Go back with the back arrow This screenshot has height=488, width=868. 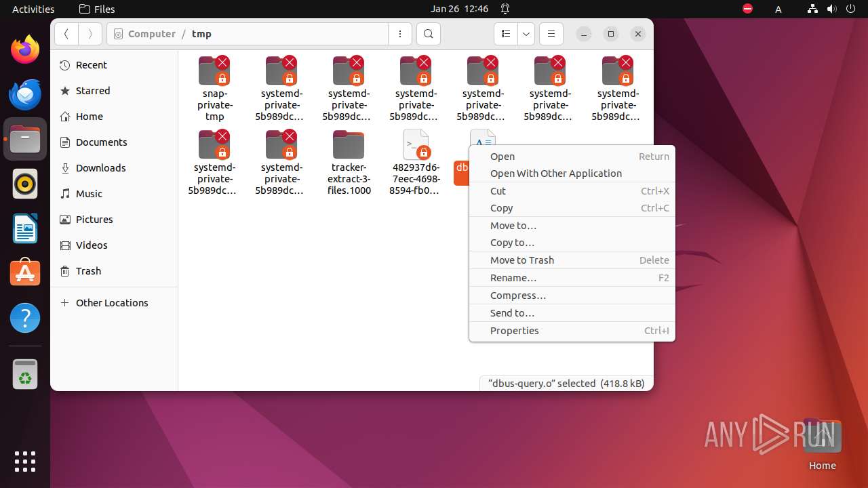(x=66, y=34)
